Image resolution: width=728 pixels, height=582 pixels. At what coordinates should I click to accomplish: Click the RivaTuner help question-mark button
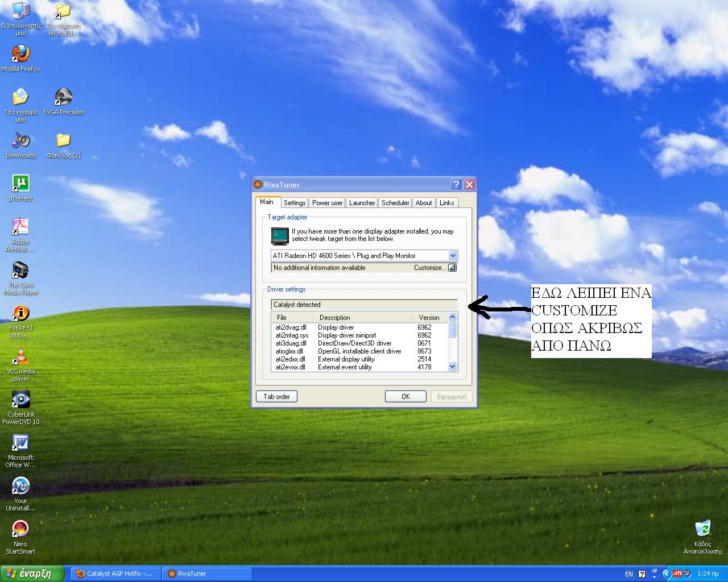tap(456, 184)
